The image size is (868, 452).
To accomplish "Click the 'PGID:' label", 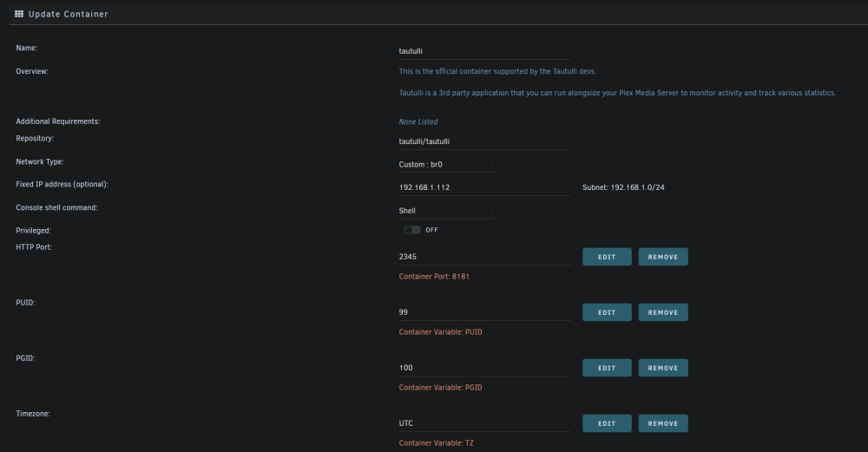I will 25,358.
